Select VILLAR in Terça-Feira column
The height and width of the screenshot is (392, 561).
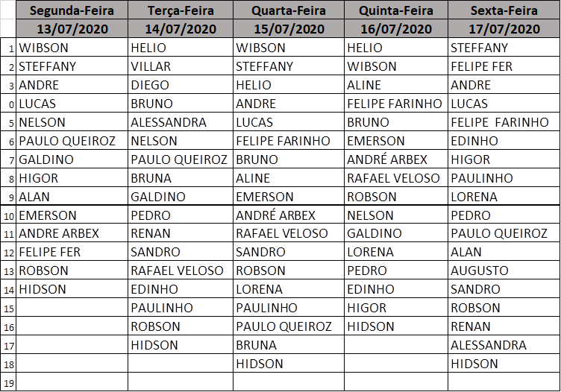coord(181,66)
